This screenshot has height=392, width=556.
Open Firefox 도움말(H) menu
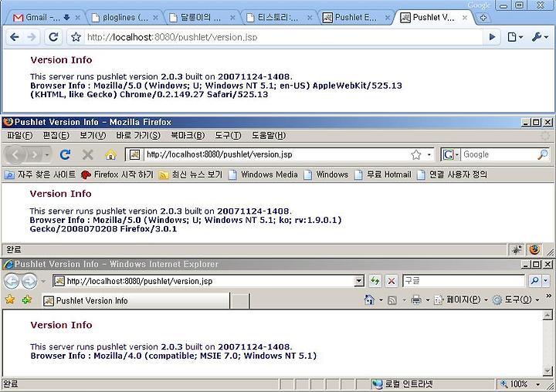tap(269, 135)
